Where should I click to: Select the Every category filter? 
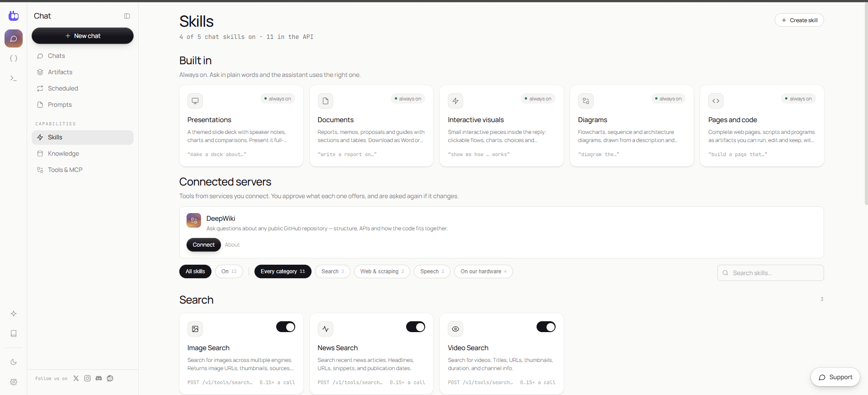283,271
